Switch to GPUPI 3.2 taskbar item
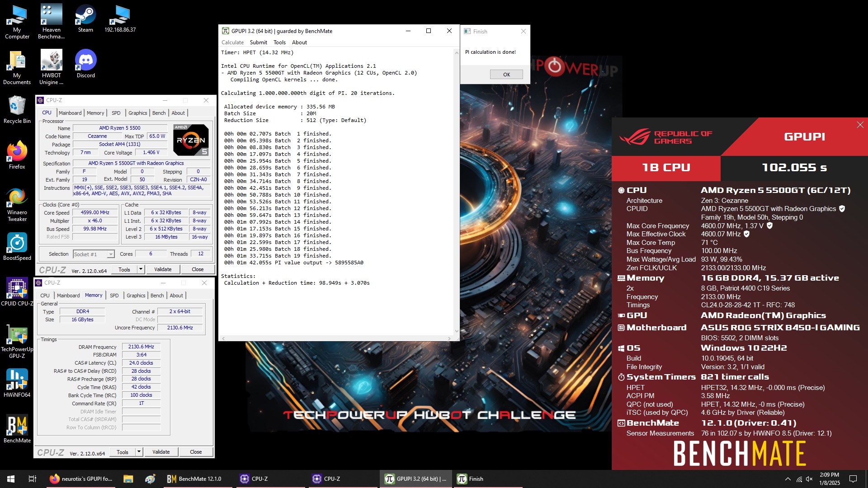 click(x=416, y=479)
